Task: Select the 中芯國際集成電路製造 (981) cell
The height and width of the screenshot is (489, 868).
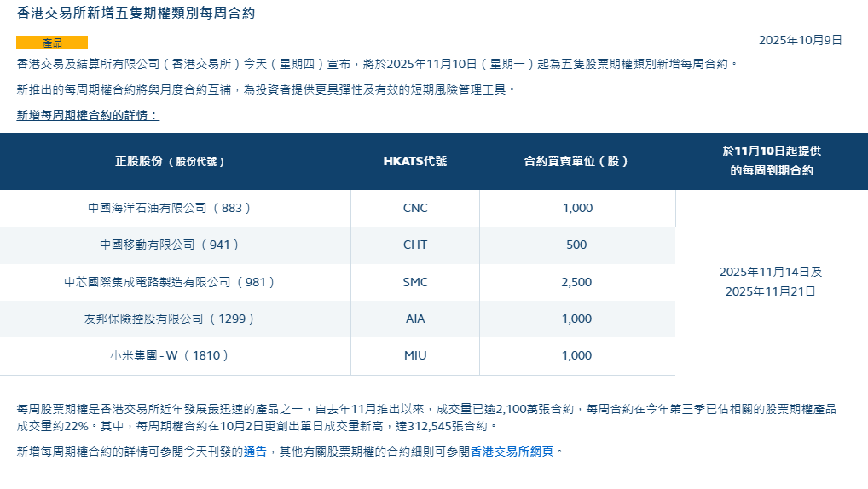Action: [171, 282]
